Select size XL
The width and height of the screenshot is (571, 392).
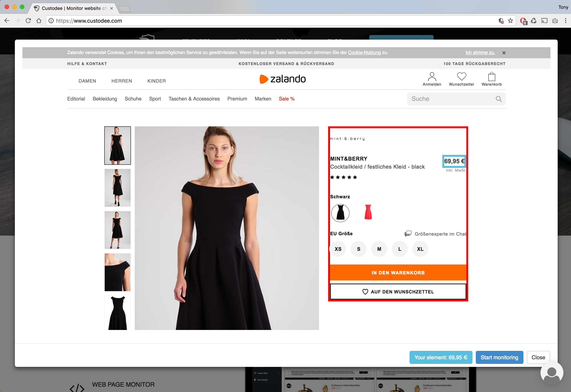(x=420, y=249)
